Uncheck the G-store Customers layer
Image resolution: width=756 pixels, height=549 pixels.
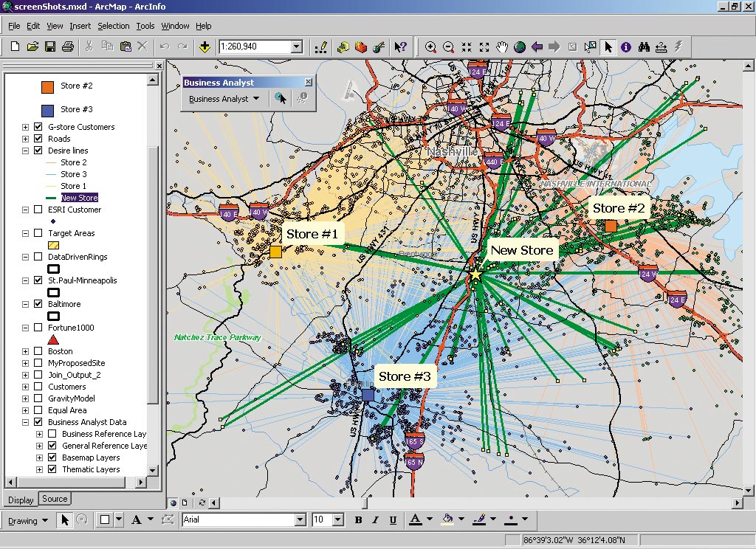click(x=38, y=127)
